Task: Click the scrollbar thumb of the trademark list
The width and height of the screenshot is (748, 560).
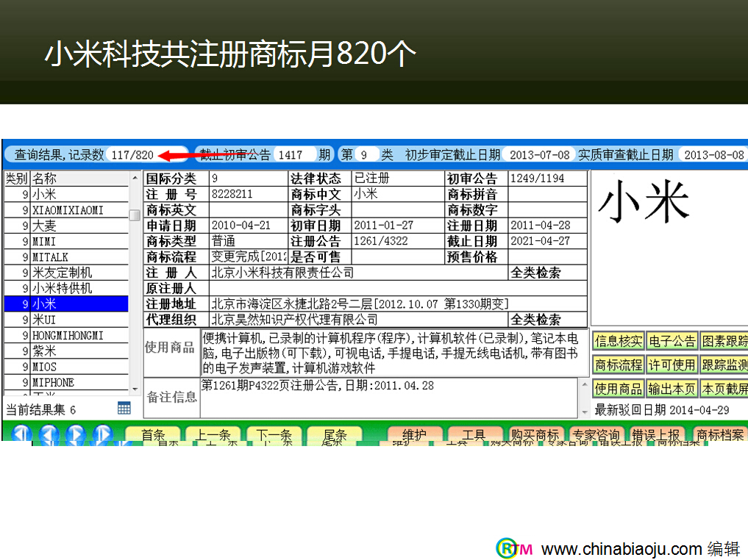Action: pos(135,215)
